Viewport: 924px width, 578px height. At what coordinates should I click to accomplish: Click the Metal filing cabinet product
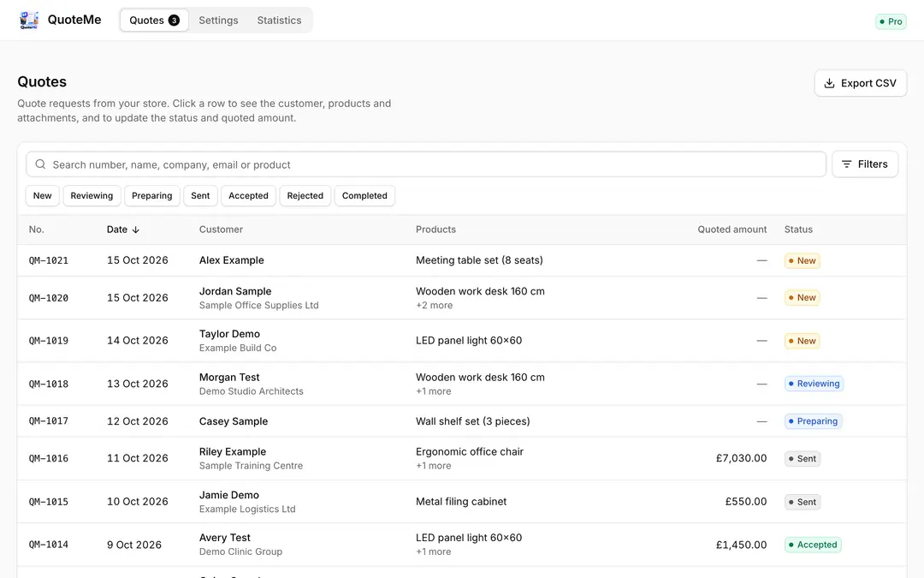tap(461, 501)
